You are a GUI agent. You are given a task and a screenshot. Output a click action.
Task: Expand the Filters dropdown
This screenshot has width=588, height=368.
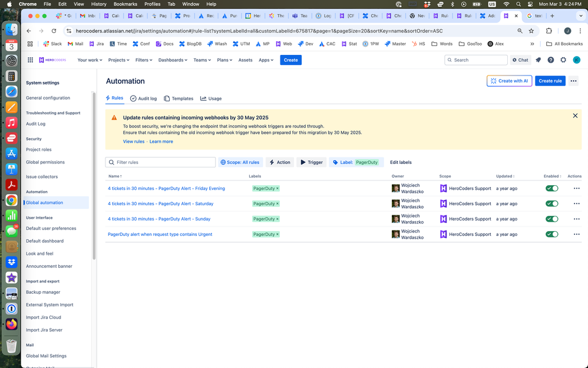pyautogui.click(x=144, y=60)
